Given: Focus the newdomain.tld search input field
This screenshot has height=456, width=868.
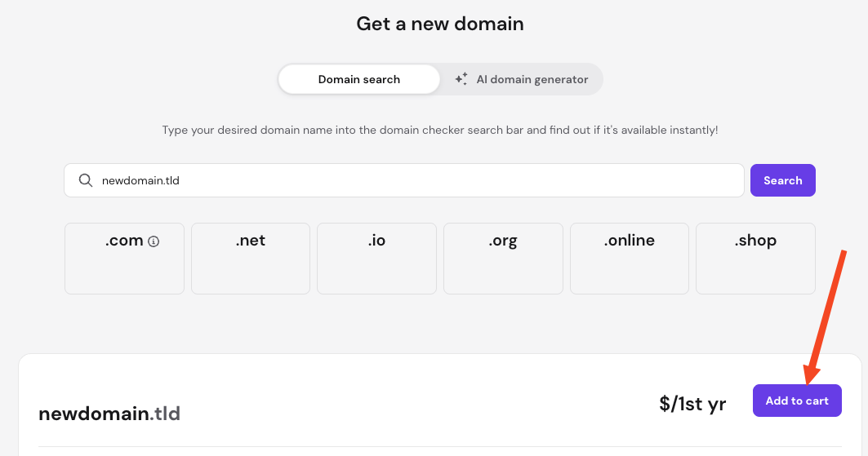Looking at the screenshot, I should (x=404, y=180).
